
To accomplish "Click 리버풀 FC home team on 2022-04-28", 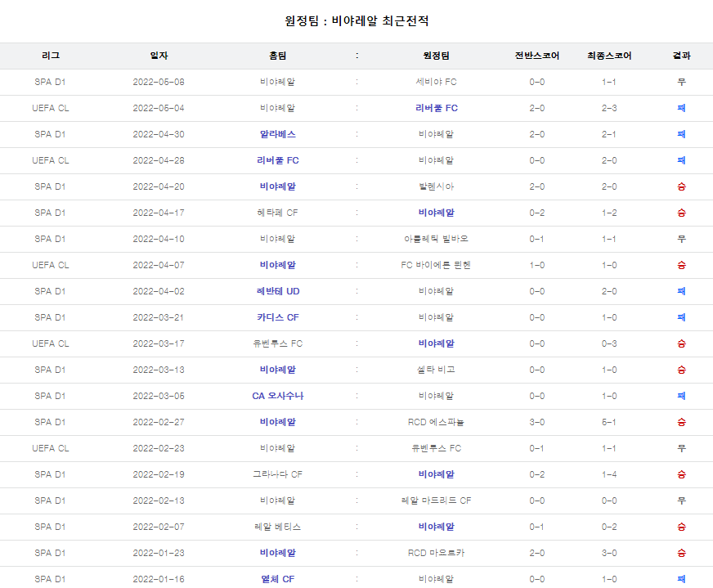I will 278,160.
